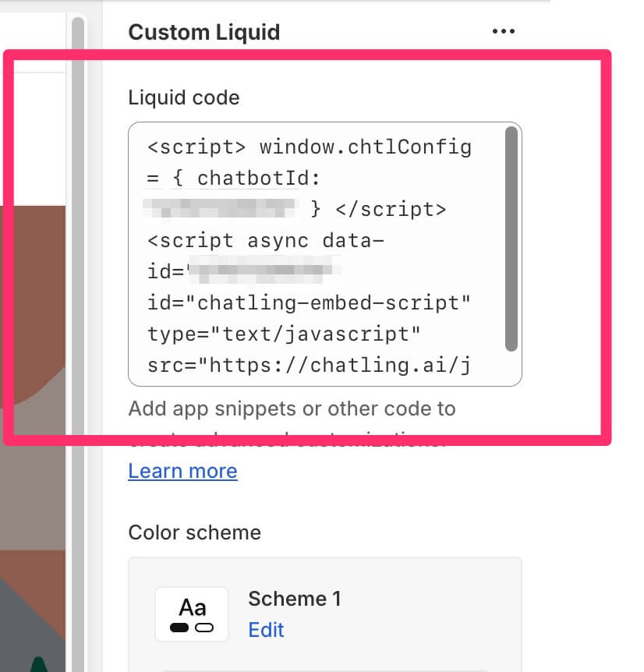Click the gray scrollbar of the left preview pane

pyautogui.click(x=78, y=343)
